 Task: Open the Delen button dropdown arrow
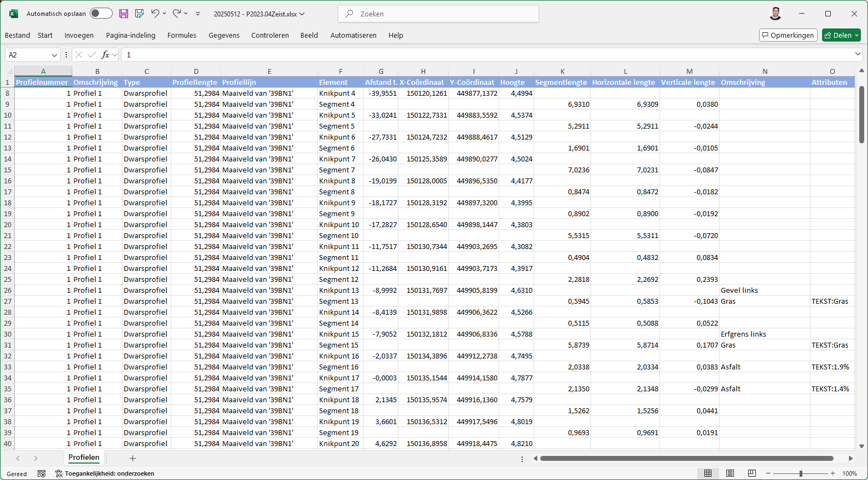coord(857,36)
